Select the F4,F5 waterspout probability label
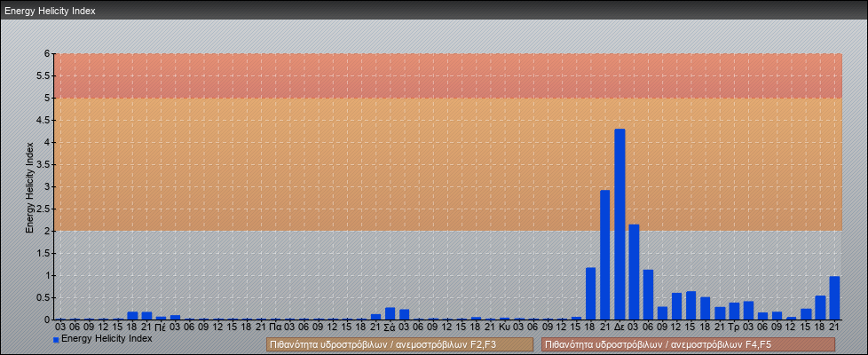 pyautogui.click(x=688, y=344)
